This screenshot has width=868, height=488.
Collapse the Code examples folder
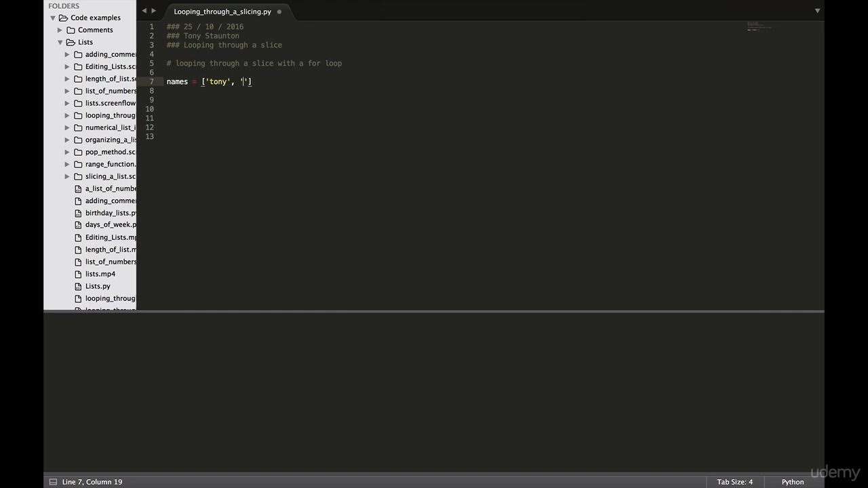(52, 18)
